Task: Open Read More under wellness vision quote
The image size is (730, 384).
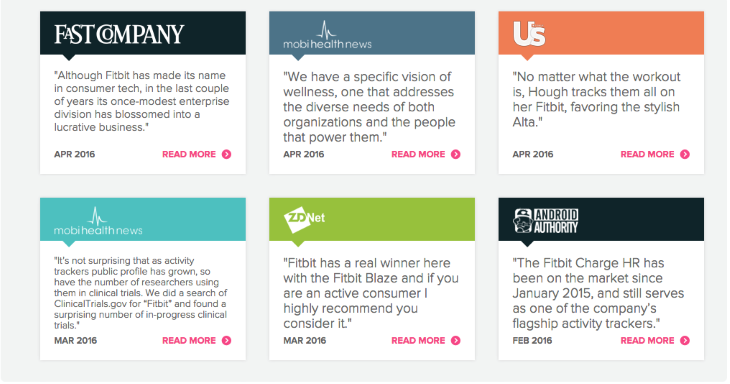Action: 418,154
